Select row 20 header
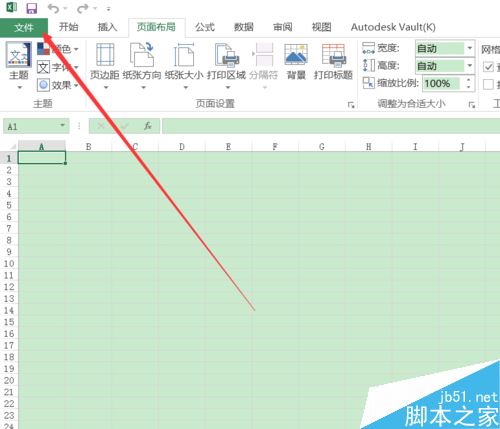 (x=9, y=380)
